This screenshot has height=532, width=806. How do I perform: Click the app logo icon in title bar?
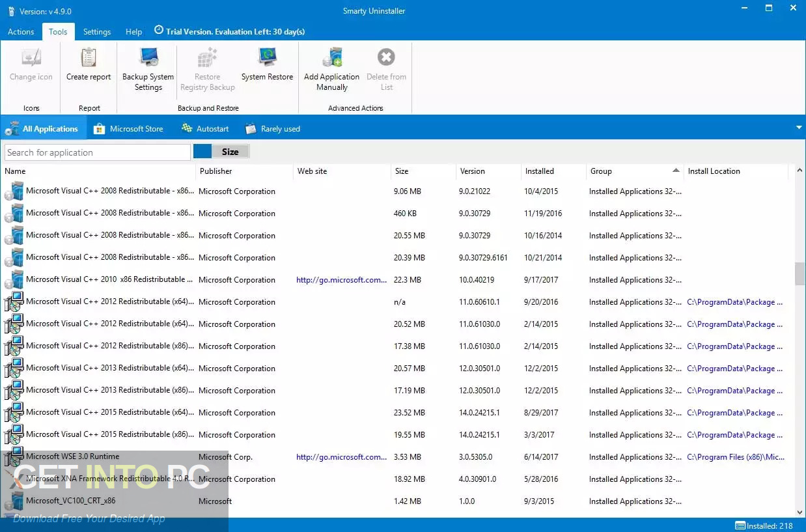point(11,11)
